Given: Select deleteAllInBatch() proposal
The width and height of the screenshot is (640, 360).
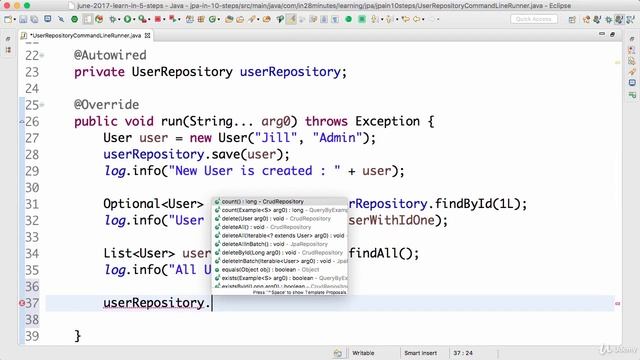Looking at the screenshot, I should click(280, 244).
